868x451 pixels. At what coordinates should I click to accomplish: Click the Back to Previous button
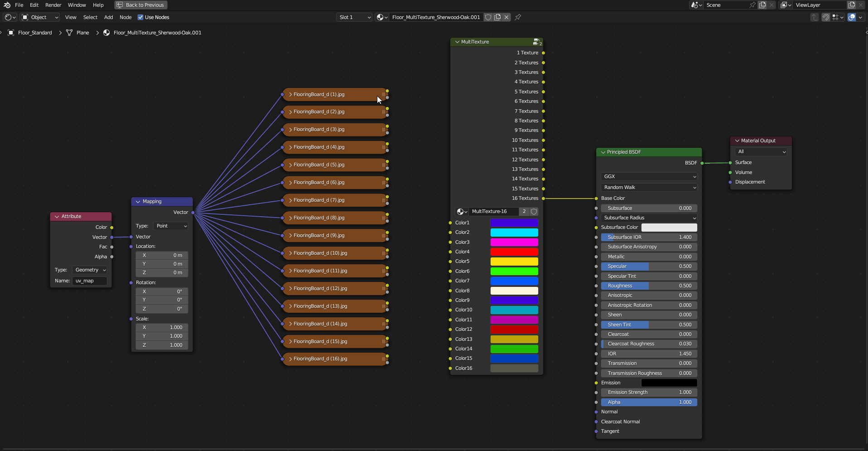[x=140, y=5]
